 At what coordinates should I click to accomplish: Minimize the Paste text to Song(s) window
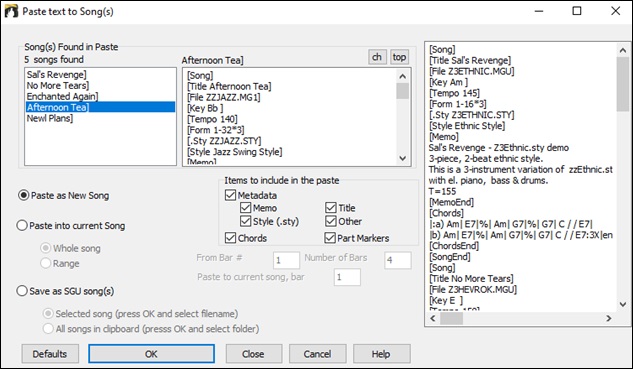pyautogui.click(x=539, y=11)
